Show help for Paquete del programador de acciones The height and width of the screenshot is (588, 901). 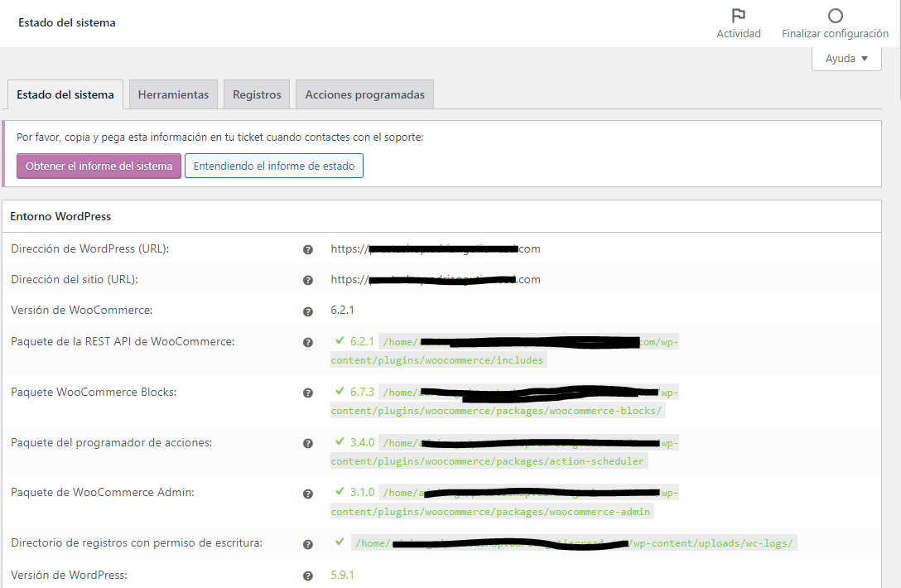click(308, 444)
